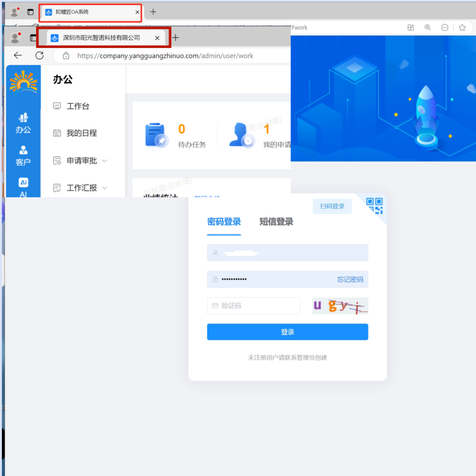476x476 pixels.
Task: Open the 办公 sidebar icon
Action: pyautogui.click(x=23, y=123)
